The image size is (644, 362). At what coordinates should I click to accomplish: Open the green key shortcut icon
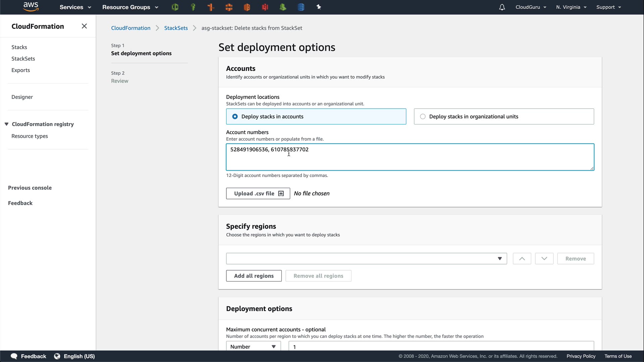tap(193, 7)
